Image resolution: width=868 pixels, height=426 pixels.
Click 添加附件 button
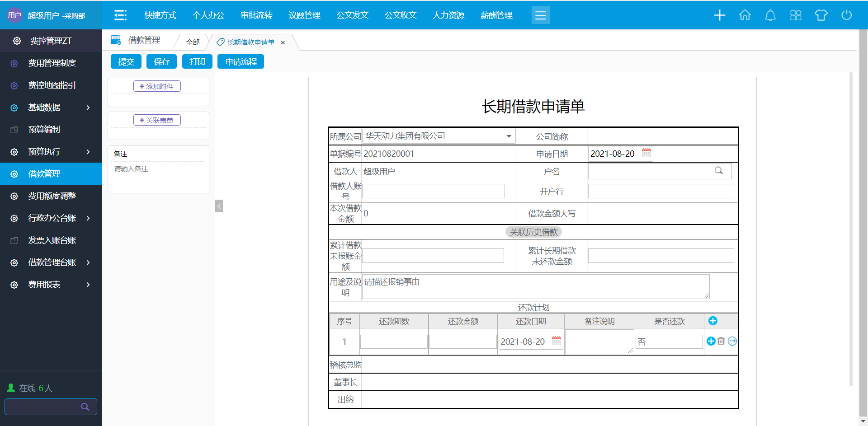(x=157, y=86)
